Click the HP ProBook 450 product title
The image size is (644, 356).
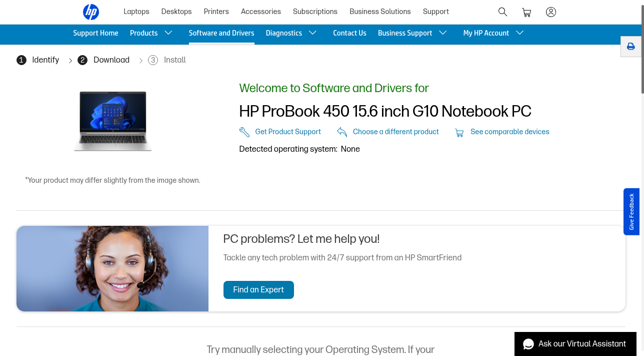tap(385, 111)
